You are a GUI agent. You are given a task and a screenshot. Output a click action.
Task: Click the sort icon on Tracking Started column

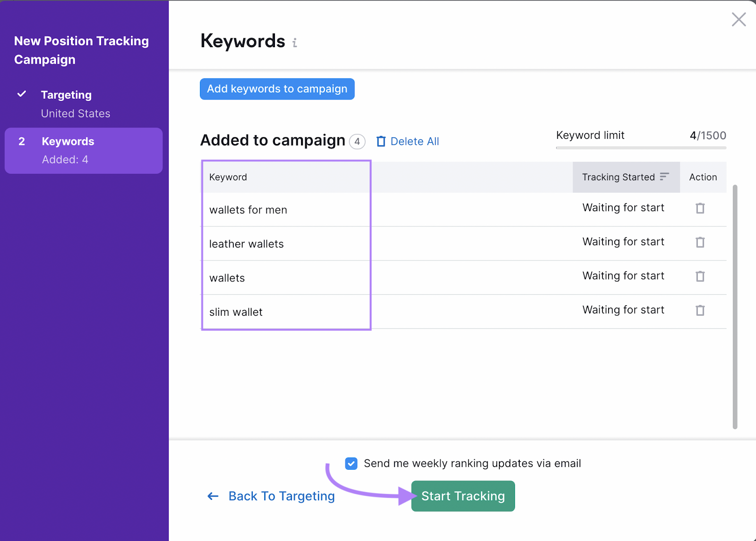click(x=665, y=177)
